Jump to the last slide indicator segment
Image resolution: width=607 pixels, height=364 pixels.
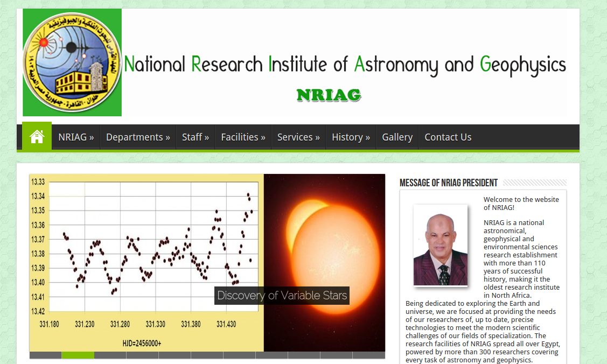point(369,355)
